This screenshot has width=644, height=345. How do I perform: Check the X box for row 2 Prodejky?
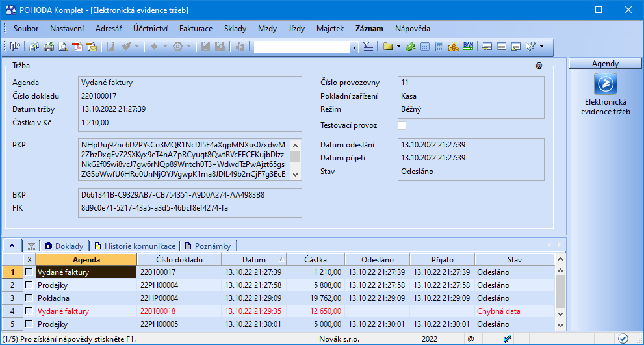coord(29,285)
